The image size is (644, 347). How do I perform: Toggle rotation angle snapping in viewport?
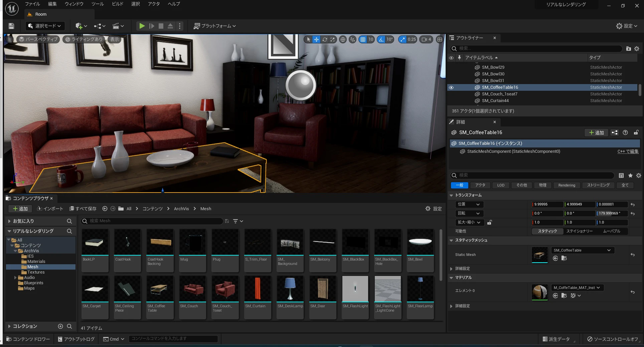pyautogui.click(x=381, y=39)
